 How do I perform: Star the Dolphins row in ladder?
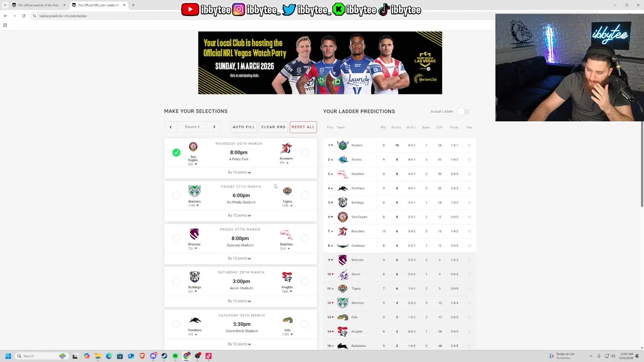point(469,174)
